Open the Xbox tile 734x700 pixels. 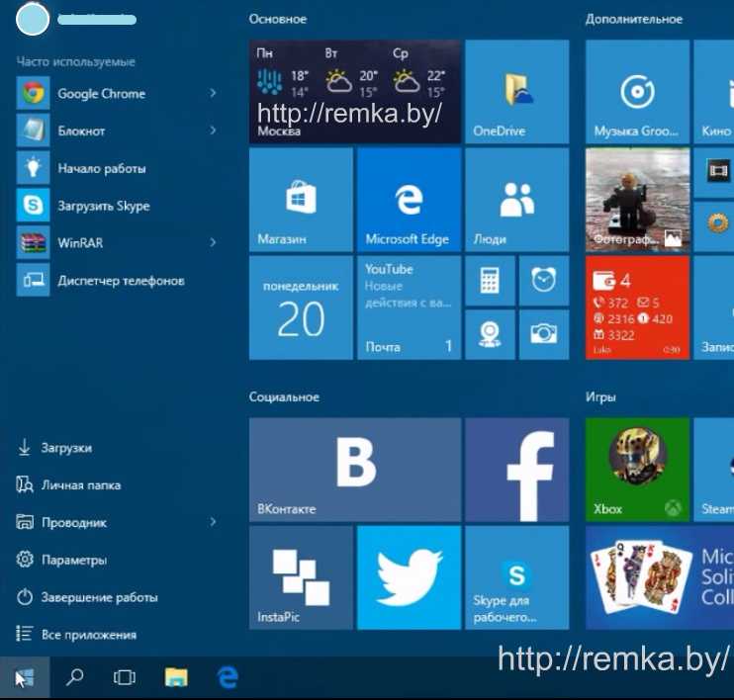[x=637, y=470]
